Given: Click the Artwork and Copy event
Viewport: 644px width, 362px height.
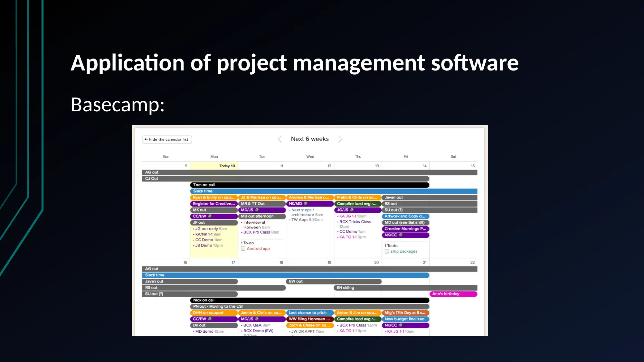Looking at the screenshot, I should tap(405, 216).
